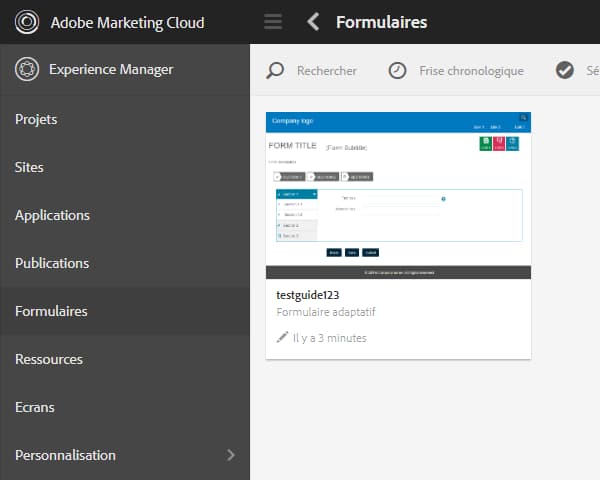
Task: Navigate to Applications
Action: pyautogui.click(x=52, y=215)
